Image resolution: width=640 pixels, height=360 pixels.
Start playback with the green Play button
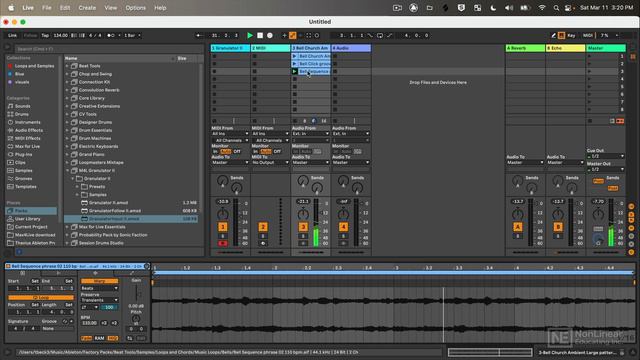tap(250, 36)
